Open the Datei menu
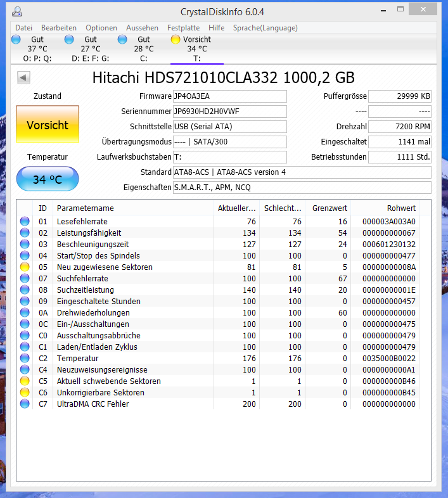This screenshot has width=448, height=498. 23,28
